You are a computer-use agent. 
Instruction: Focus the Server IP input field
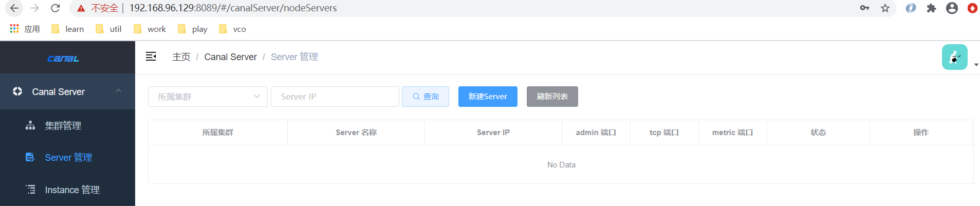[x=335, y=97]
